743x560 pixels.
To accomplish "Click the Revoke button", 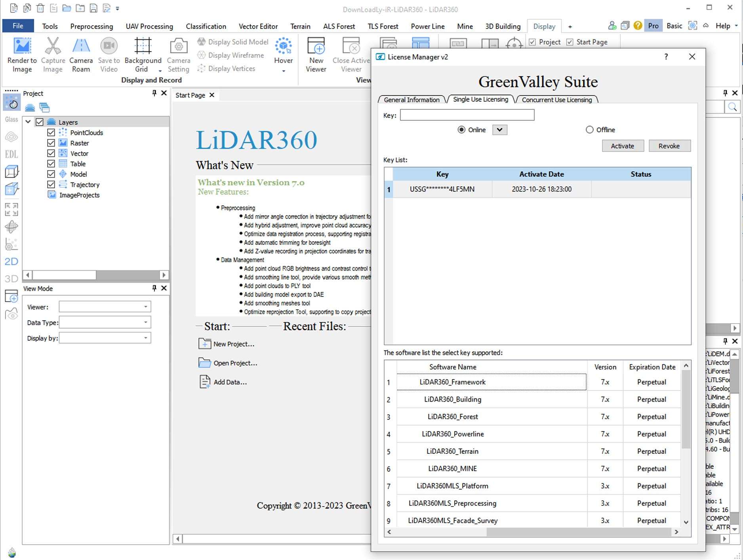I will 669,146.
